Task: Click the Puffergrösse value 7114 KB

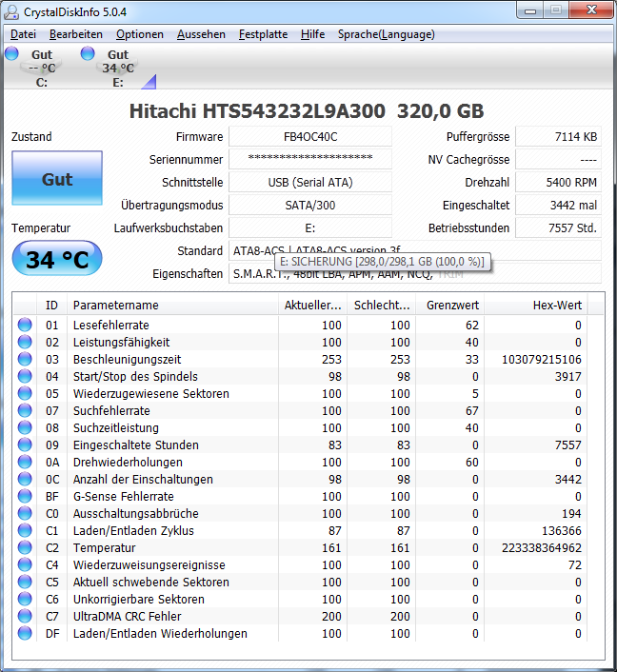Action: point(558,137)
